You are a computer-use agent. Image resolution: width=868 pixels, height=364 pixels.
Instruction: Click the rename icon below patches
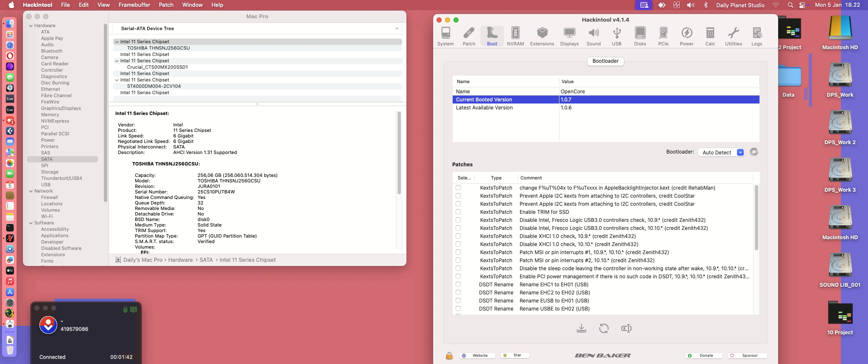click(x=626, y=328)
